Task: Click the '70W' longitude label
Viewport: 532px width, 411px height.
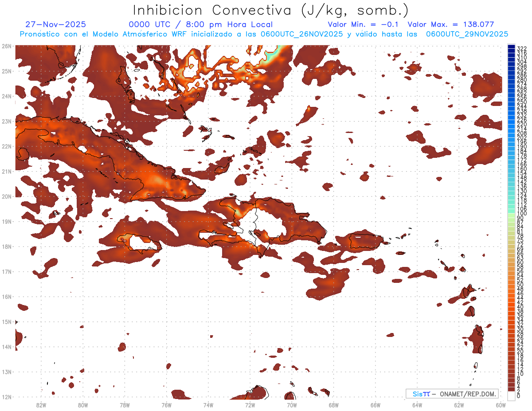Action: (x=292, y=405)
